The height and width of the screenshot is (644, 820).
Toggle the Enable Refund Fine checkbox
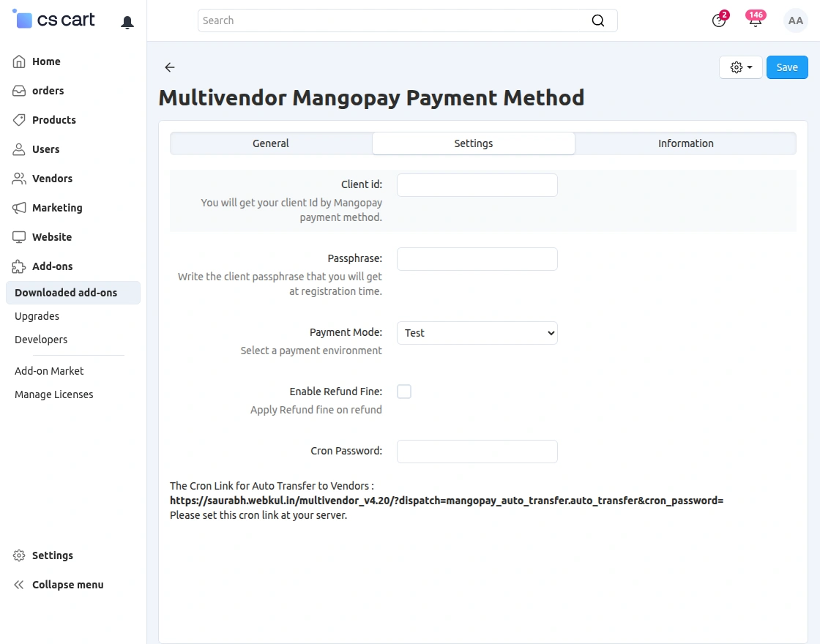pos(404,392)
